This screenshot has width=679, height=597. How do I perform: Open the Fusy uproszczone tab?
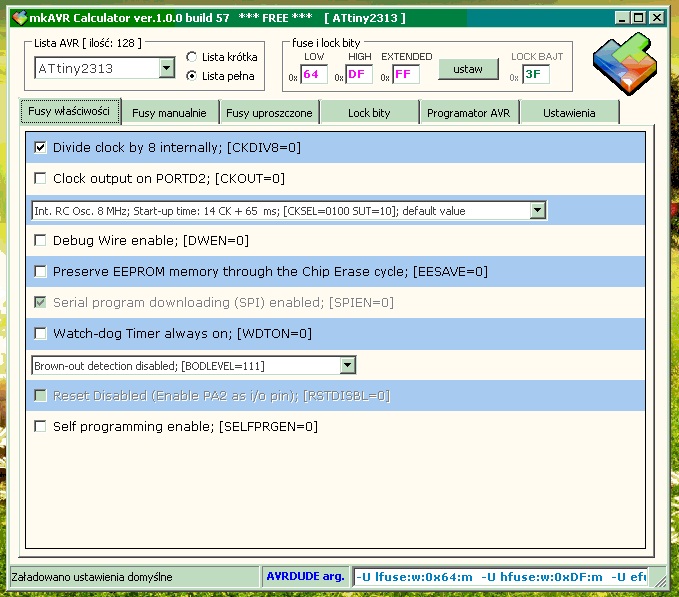[269, 113]
